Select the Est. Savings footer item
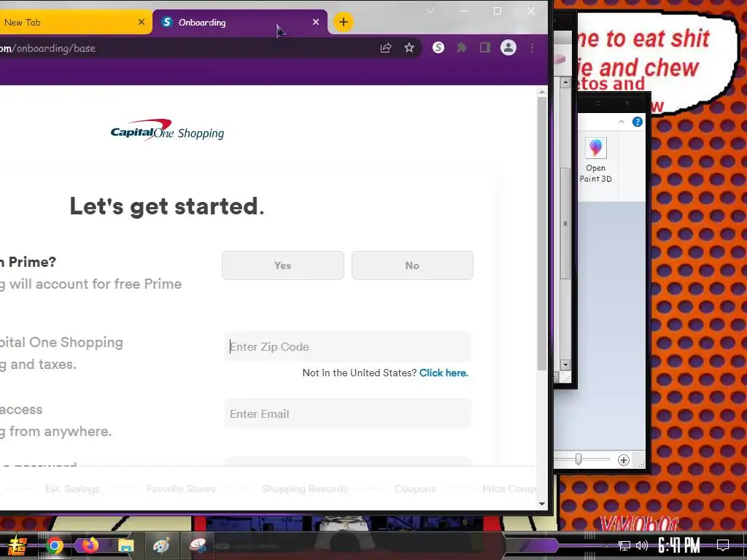The width and height of the screenshot is (747, 560). point(72,489)
